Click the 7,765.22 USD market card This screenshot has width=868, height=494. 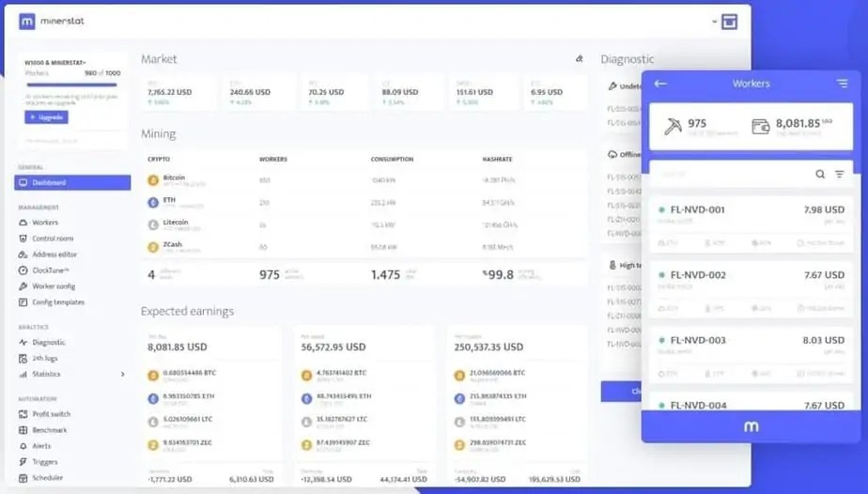pyautogui.click(x=178, y=92)
